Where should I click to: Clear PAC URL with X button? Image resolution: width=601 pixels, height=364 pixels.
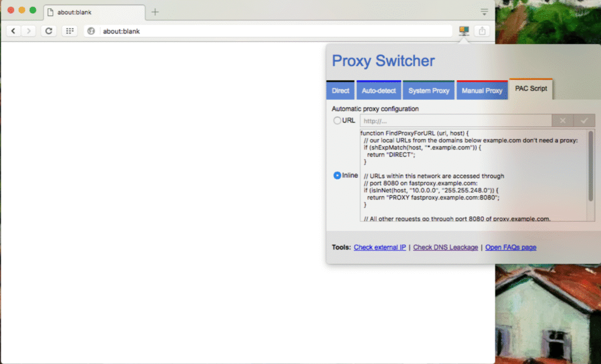point(562,121)
